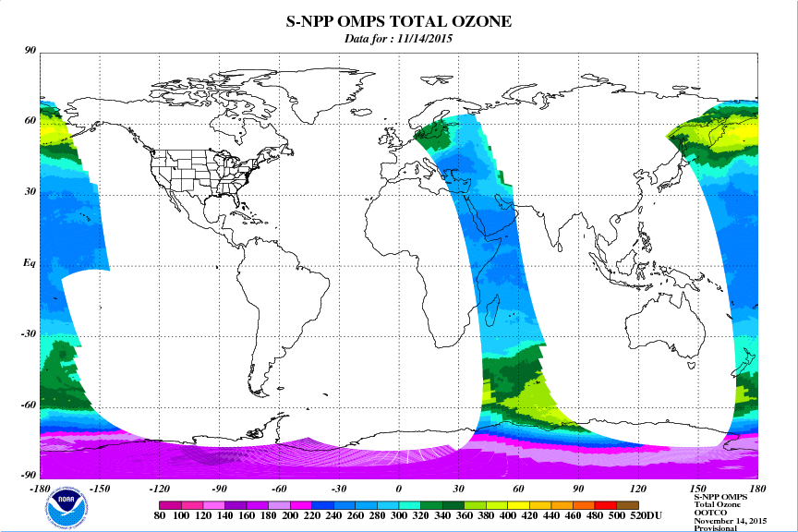This screenshot has height=532, width=798.
Task: Click the '520DU' legend end label
Action: pyautogui.click(x=646, y=515)
